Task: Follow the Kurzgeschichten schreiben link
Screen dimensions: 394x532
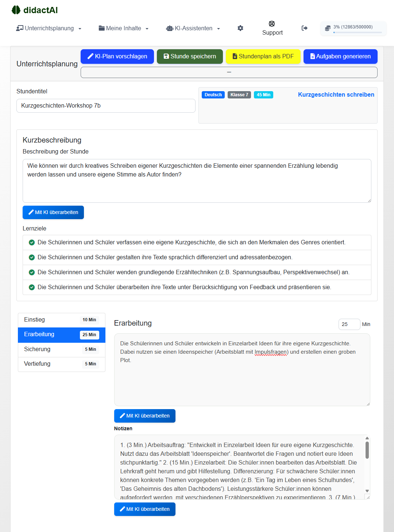Action: click(336, 95)
